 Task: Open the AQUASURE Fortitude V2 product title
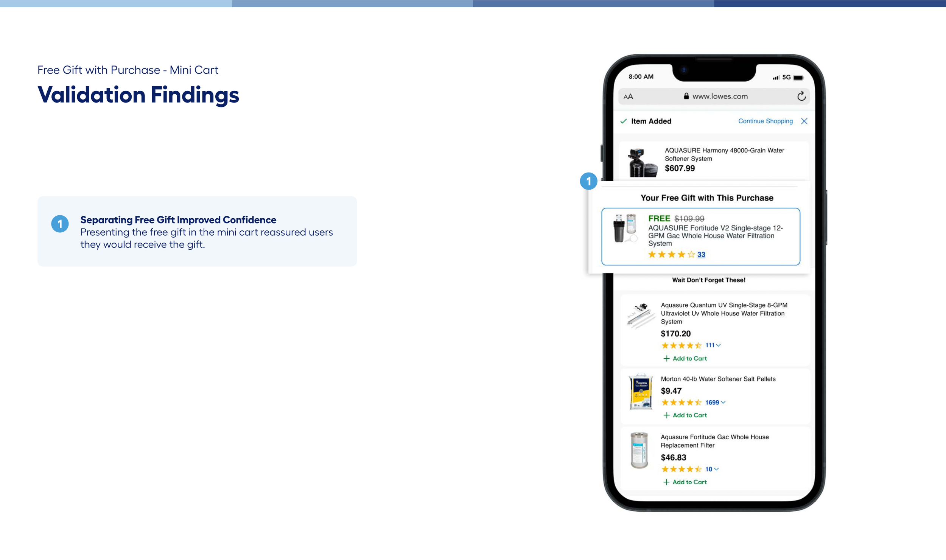click(715, 236)
